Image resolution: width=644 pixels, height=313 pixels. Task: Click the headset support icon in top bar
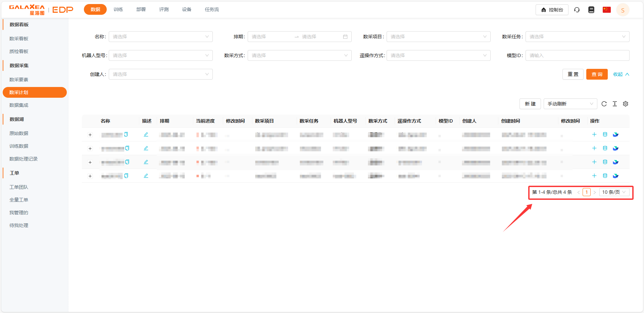tap(577, 10)
